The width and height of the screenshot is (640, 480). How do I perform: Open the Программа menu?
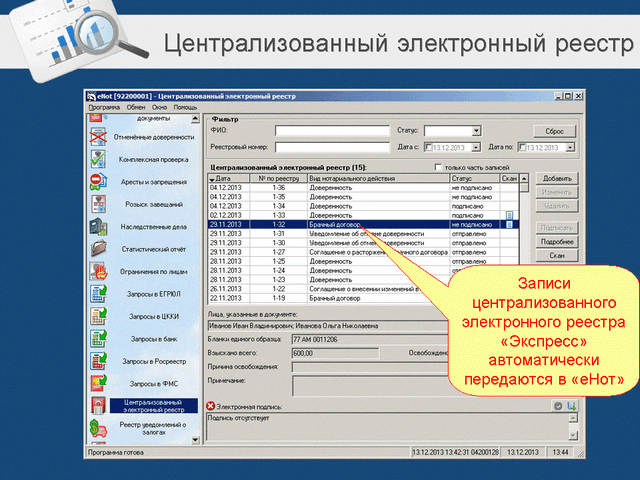click(103, 106)
